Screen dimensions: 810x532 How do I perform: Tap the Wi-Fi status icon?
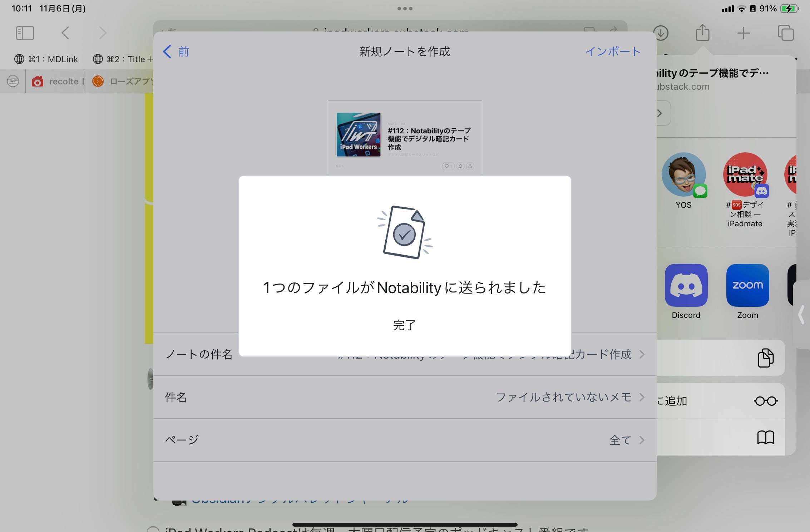coord(742,9)
